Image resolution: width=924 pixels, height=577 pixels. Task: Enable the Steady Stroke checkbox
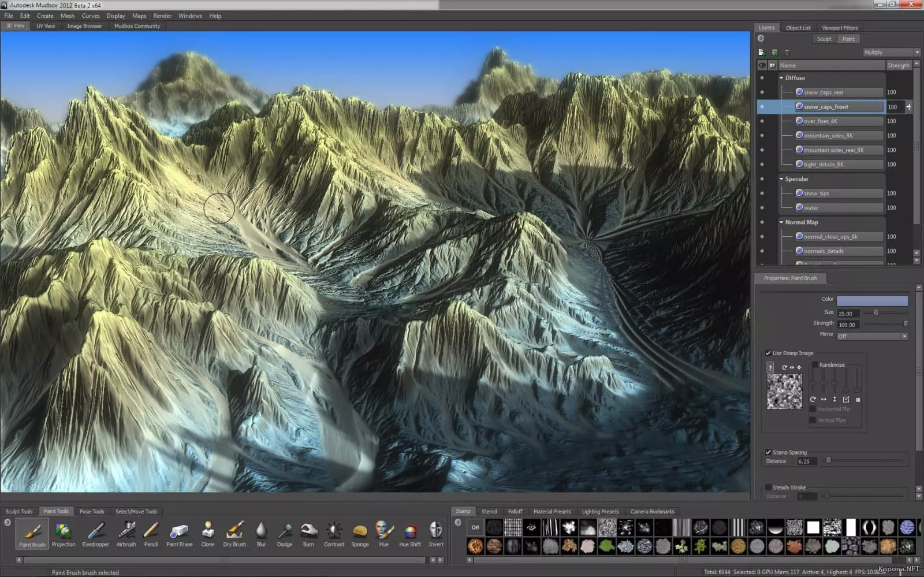click(x=768, y=487)
